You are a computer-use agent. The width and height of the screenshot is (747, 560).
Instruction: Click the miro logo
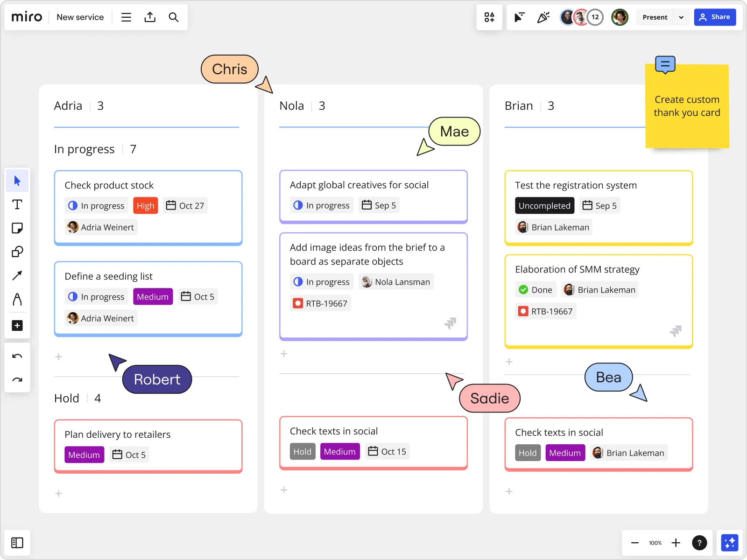[x=26, y=17]
